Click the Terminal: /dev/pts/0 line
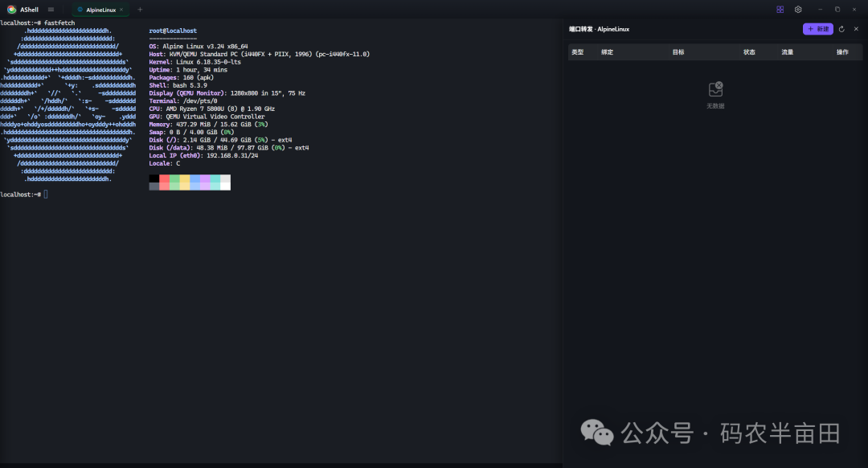The height and width of the screenshot is (468, 868). [183, 101]
